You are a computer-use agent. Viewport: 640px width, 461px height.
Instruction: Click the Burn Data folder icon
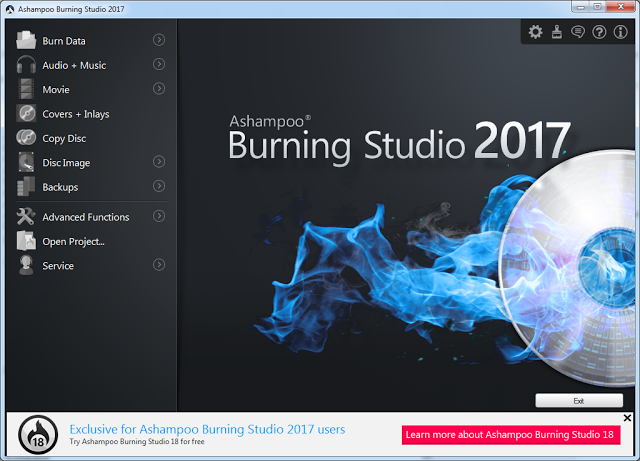[26, 40]
